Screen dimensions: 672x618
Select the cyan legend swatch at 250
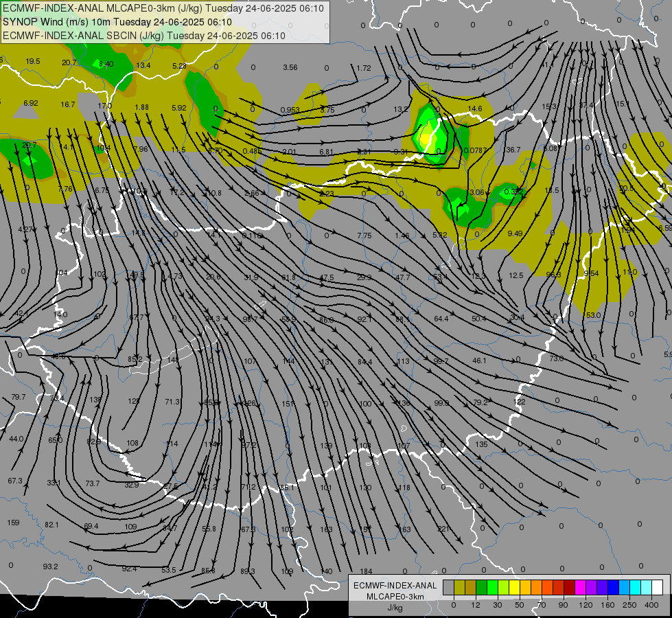635,587
